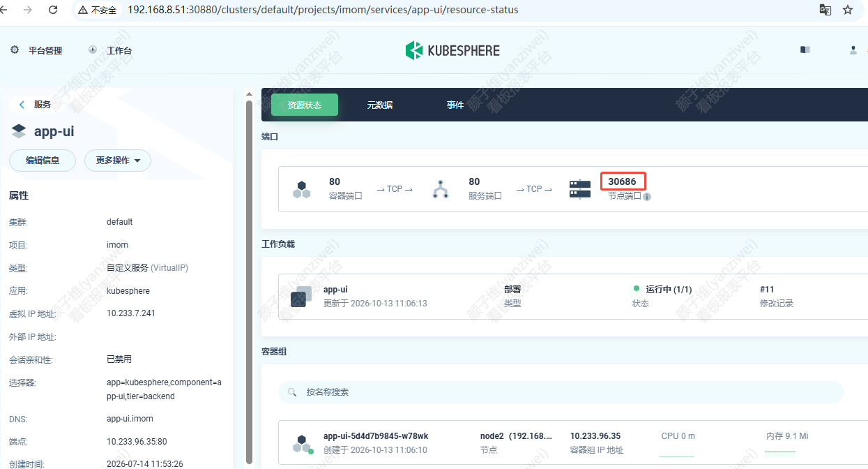Viewport: 868px width, 469px height.
Task: Open the documentation icon in the header
Action: 805,50
